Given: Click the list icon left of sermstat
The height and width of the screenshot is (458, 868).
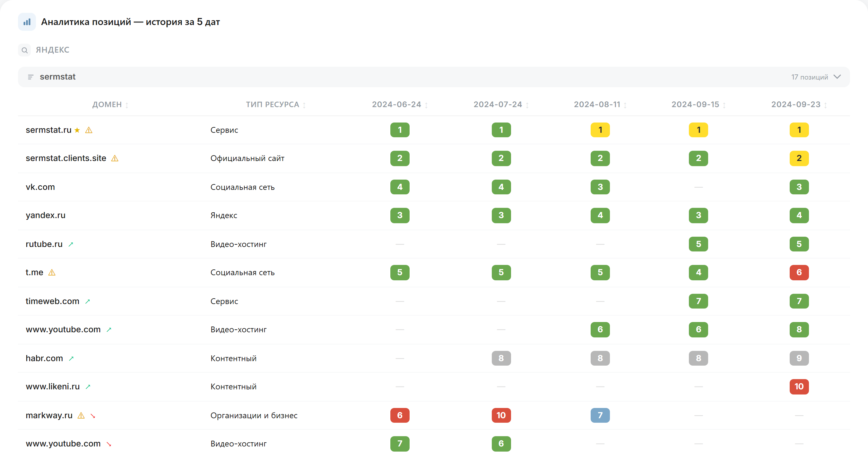Looking at the screenshot, I should pos(31,77).
